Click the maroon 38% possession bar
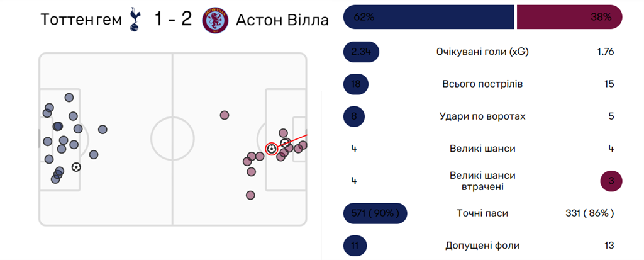644x260 pixels. (569, 17)
